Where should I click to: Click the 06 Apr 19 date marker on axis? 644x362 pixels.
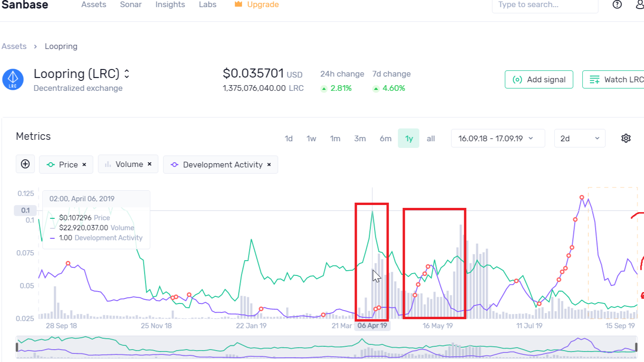[372, 326]
